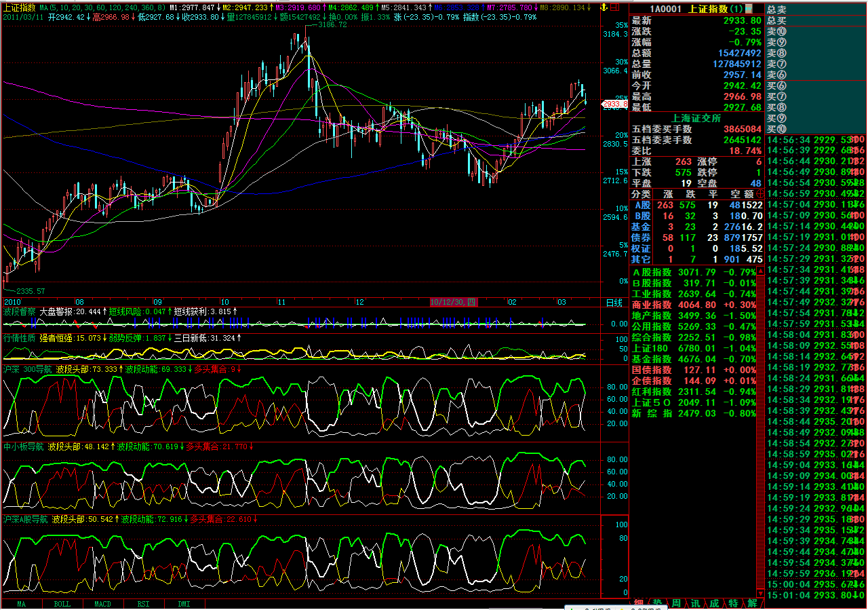
Task: Click the scroll-down arrow under the tick list
Action: click(x=760, y=592)
